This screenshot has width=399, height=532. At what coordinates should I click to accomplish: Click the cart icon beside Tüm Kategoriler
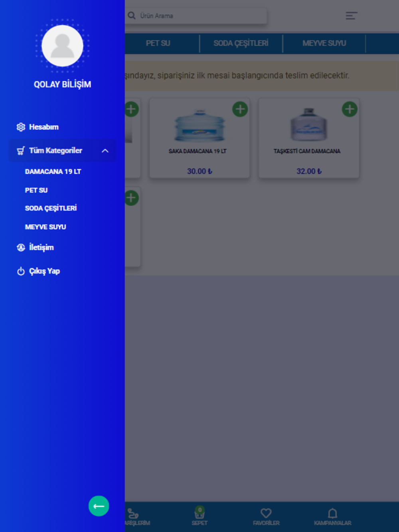(x=21, y=151)
